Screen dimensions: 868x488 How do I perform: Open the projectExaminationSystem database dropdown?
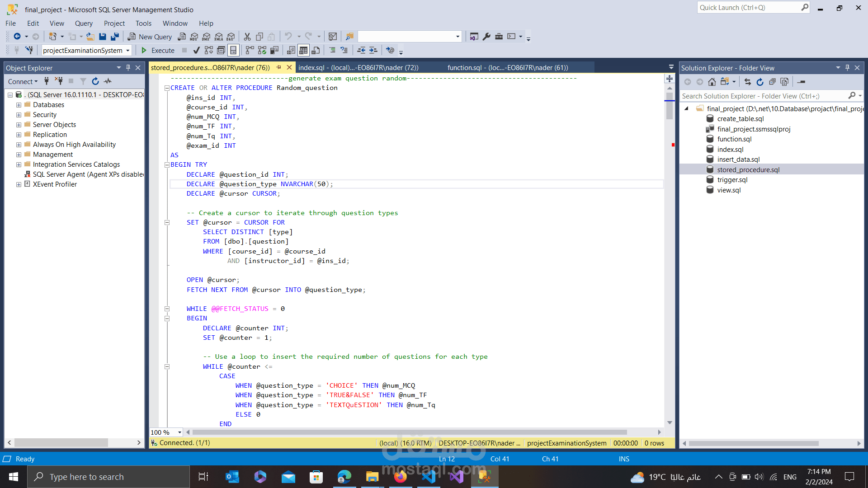point(128,50)
